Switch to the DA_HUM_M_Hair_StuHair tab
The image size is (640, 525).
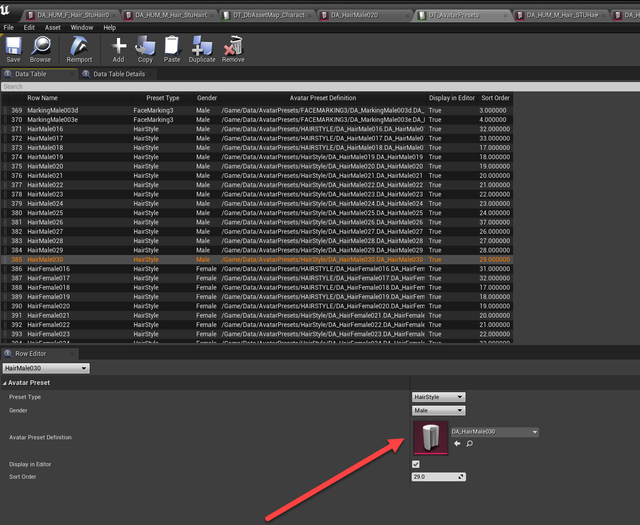click(169, 15)
